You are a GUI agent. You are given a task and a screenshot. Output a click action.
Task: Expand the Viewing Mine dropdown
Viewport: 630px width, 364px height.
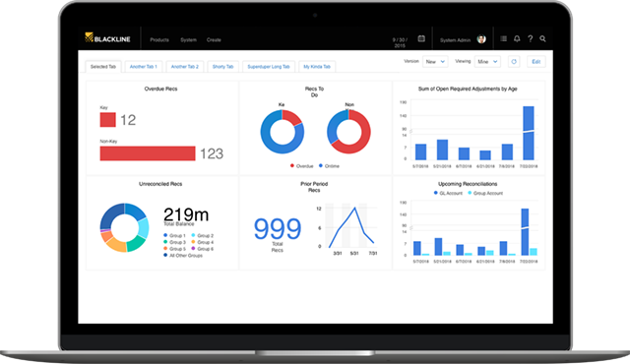click(x=487, y=61)
